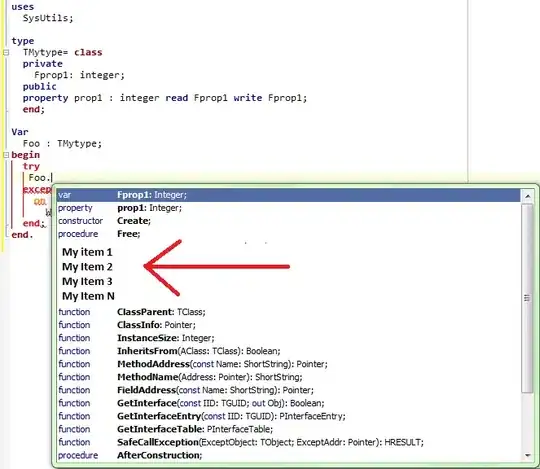The image size is (540, 469).
Task: Choose the prop1 property completion item
Action: pyautogui.click(x=289, y=208)
